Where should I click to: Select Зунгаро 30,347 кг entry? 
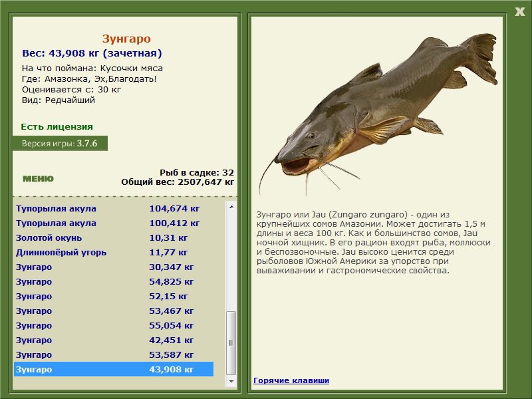coord(113,267)
